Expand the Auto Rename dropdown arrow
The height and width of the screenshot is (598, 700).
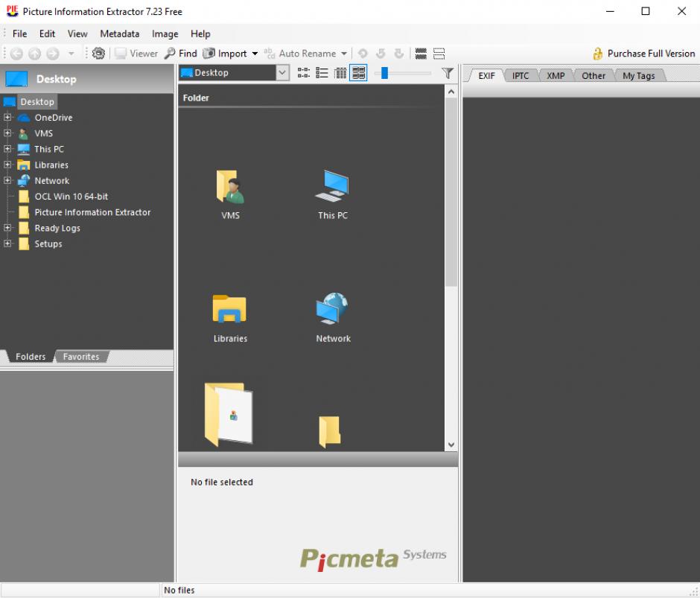coord(344,54)
